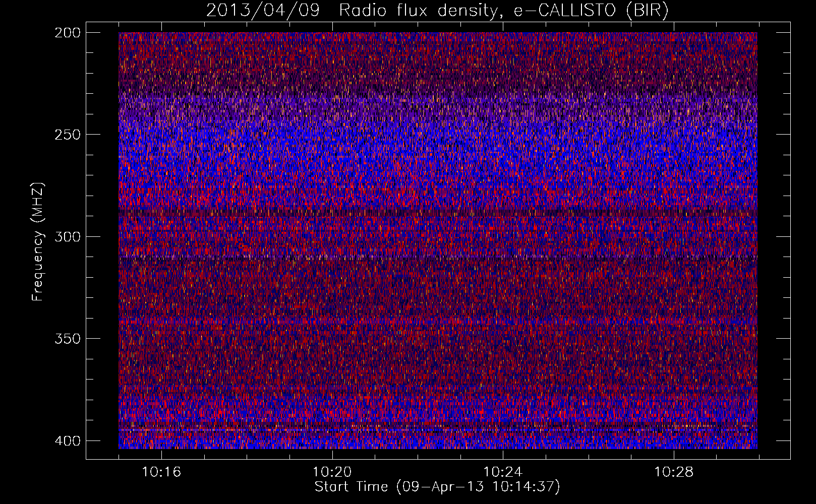This screenshot has width=816, height=504.
Task: Click the 10:16 time tick label
Action: [x=161, y=472]
